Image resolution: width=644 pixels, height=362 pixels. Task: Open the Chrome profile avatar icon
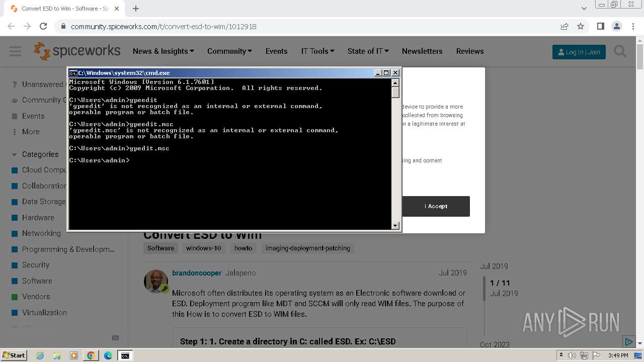pyautogui.click(x=616, y=26)
